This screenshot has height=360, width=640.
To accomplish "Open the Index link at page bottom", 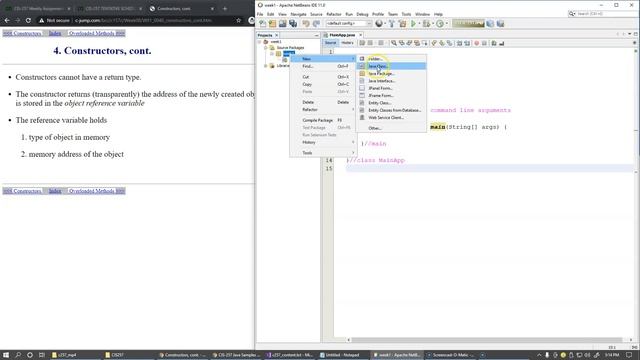I will tap(55, 191).
